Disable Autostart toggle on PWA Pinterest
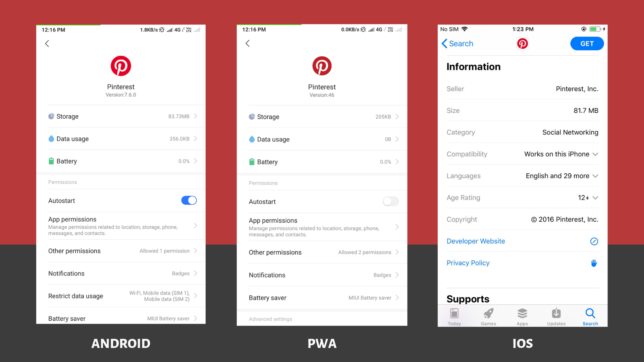Image resolution: width=644 pixels, height=362 pixels. (x=390, y=201)
